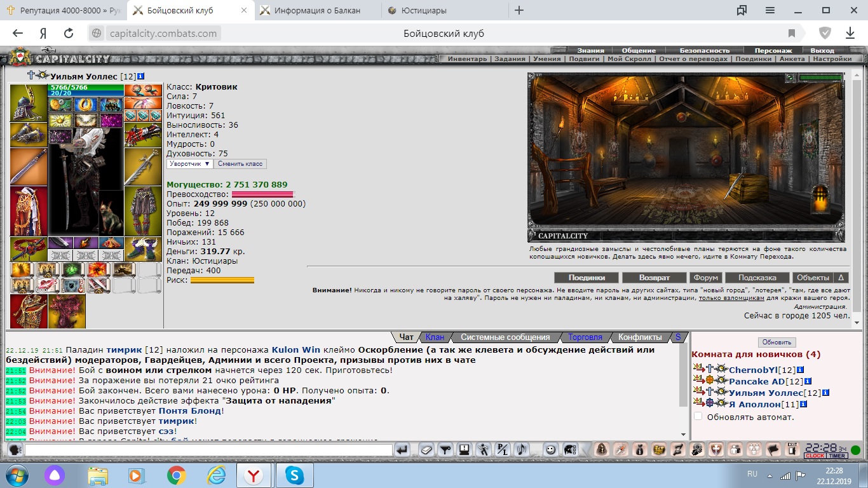868x488 pixels.
Task: Open the Знания top menu
Action: pos(590,50)
